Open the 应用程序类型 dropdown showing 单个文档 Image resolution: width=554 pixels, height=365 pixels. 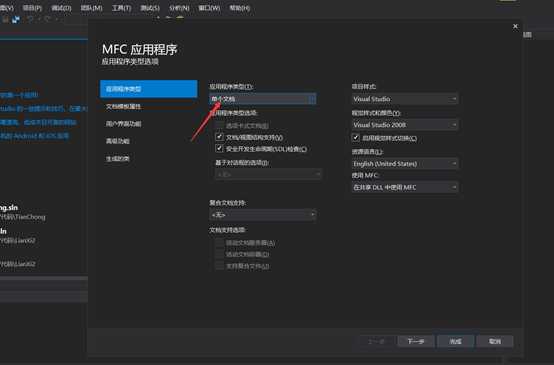click(263, 99)
